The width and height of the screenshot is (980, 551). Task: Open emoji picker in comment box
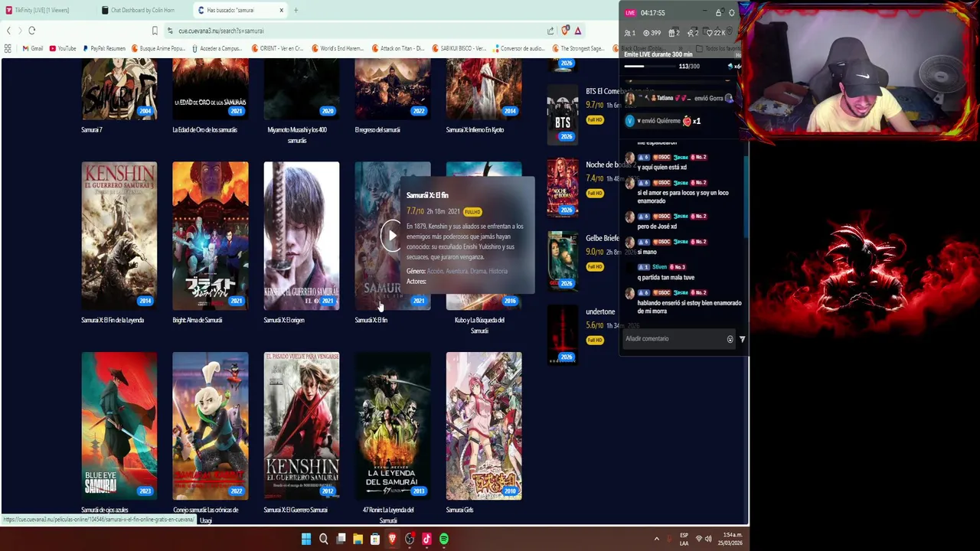point(730,339)
